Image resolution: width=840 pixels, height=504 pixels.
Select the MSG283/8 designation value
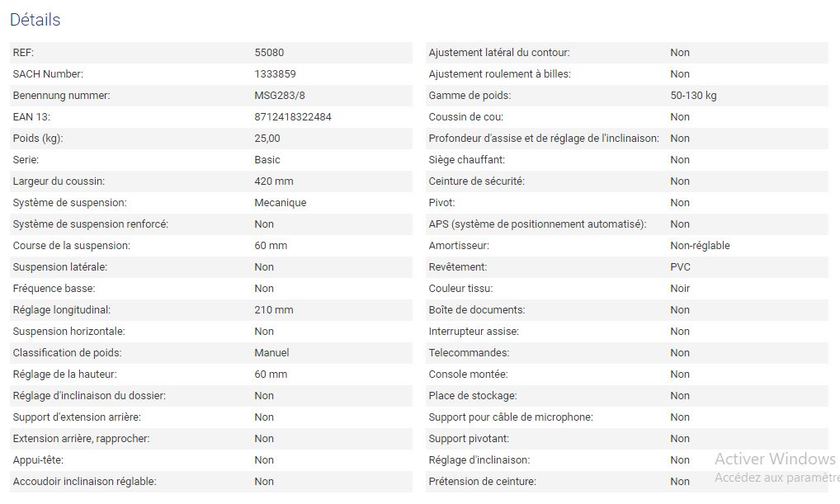tap(279, 96)
